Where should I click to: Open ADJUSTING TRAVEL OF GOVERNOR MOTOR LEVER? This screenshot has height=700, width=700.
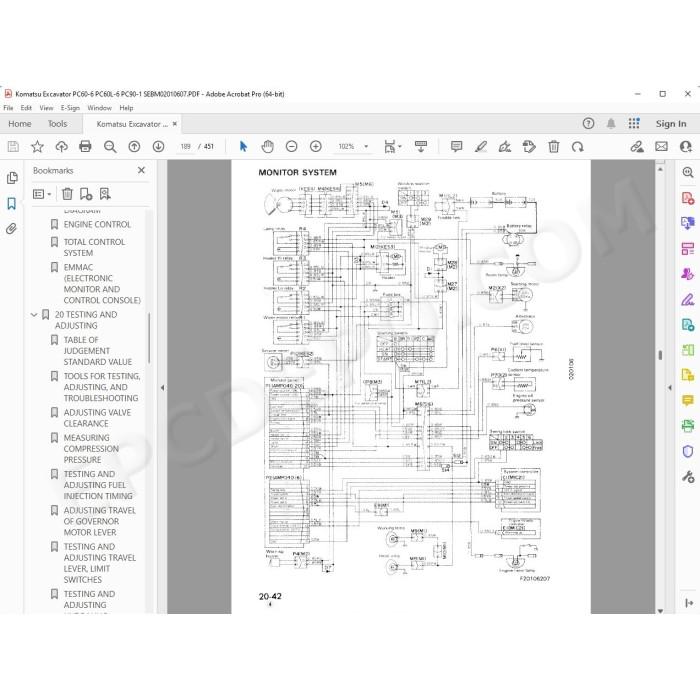(x=100, y=521)
